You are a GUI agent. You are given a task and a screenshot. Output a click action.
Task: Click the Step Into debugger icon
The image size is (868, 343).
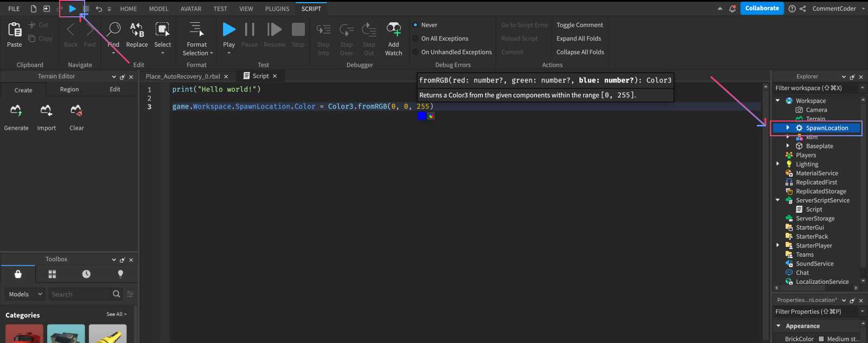click(x=323, y=29)
